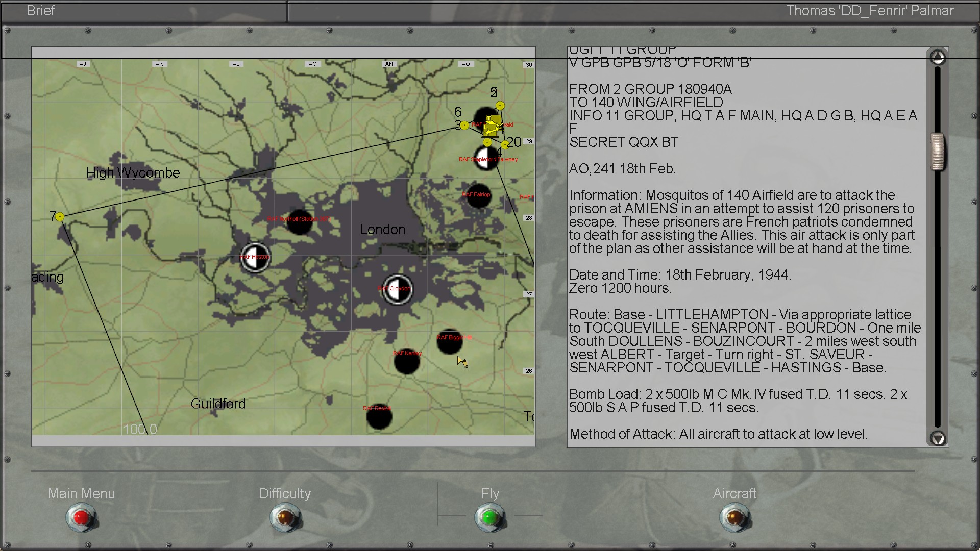The height and width of the screenshot is (551, 980).
Task: Open Difficulty settings via brown button
Action: pos(285,518)
